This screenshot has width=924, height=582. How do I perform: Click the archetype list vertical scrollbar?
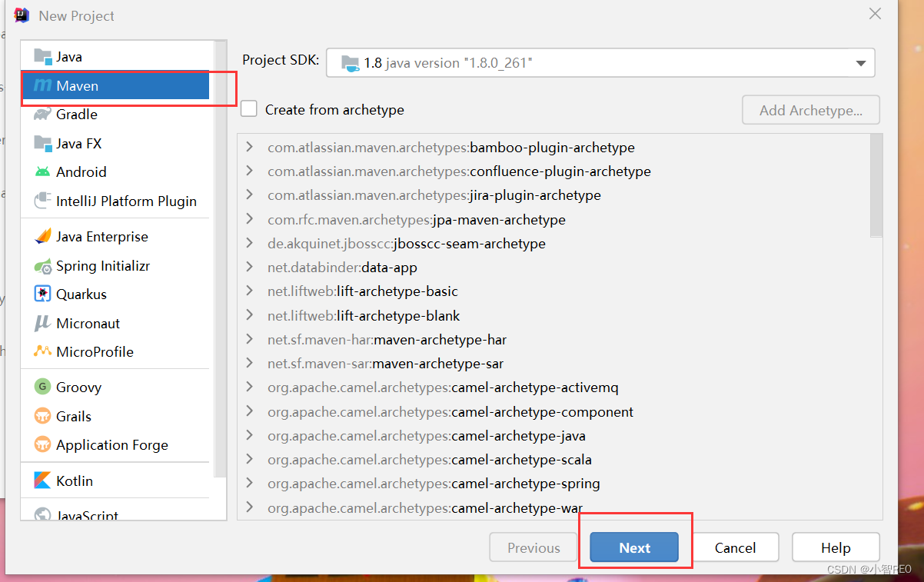tap(876, 185)
